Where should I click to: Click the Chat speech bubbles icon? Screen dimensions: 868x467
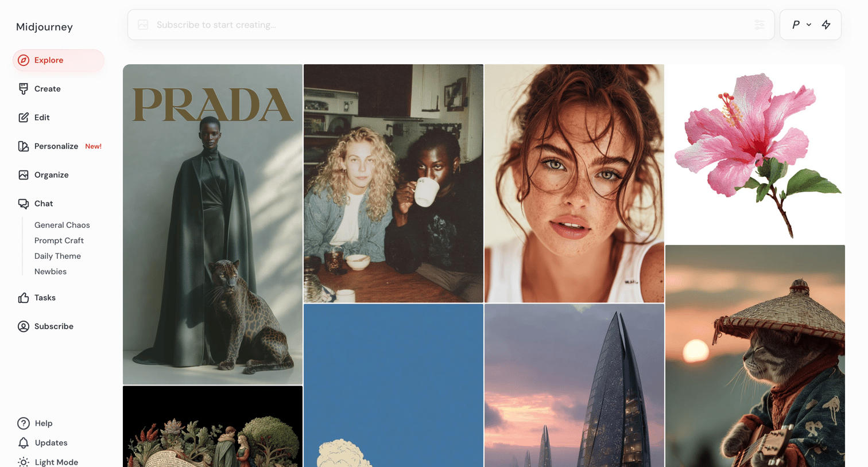point(24,204)
